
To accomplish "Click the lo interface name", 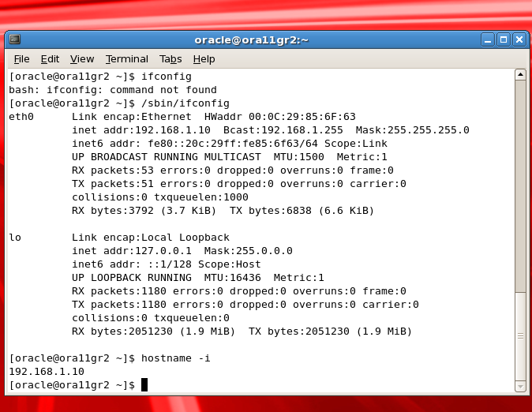I will (15, 238).
